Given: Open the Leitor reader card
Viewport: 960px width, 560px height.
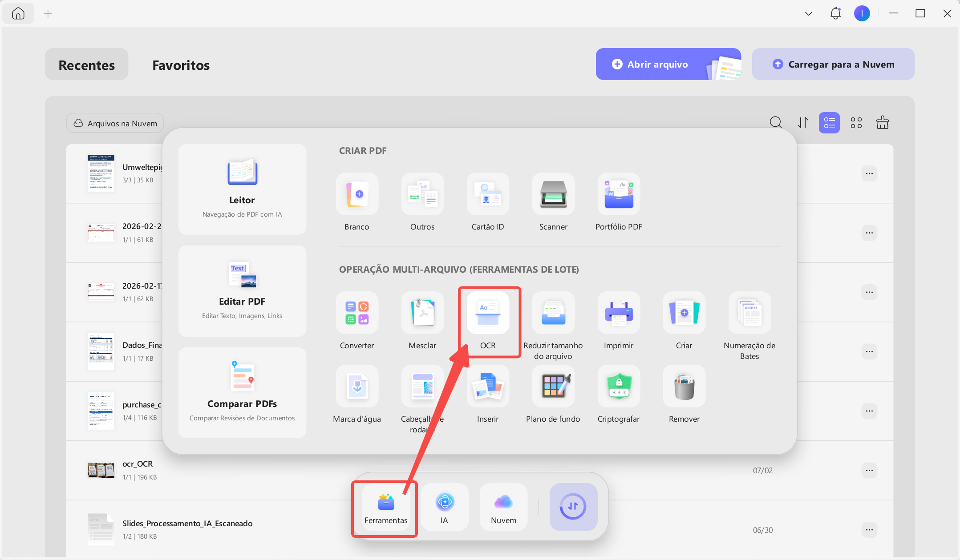Looking at the screenshot, I should [242, 189].
